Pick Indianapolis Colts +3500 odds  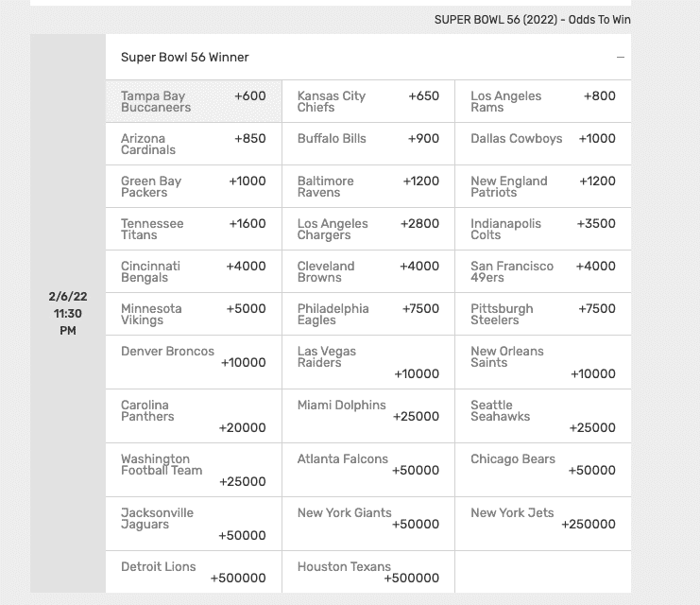(543, 229)
